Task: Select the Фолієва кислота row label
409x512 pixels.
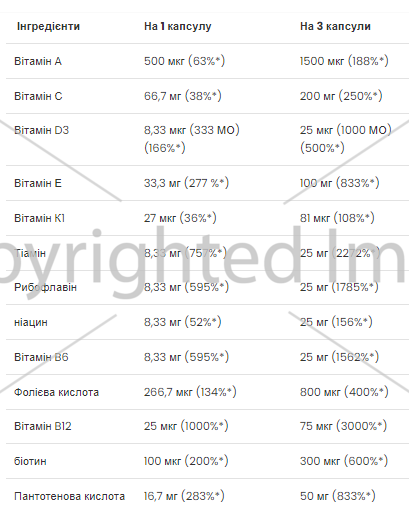Action: pyautogui.click(x=56, y=392)
